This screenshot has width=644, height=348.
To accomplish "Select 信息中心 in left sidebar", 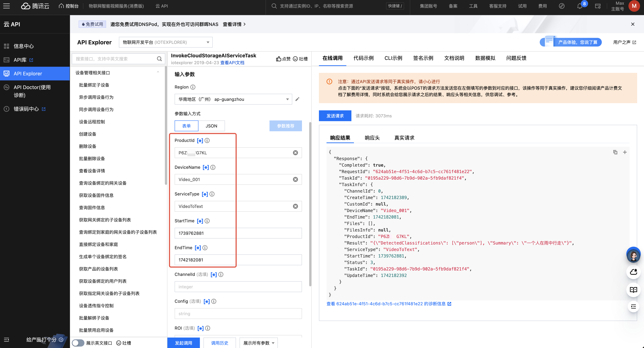I will point(35,46).
